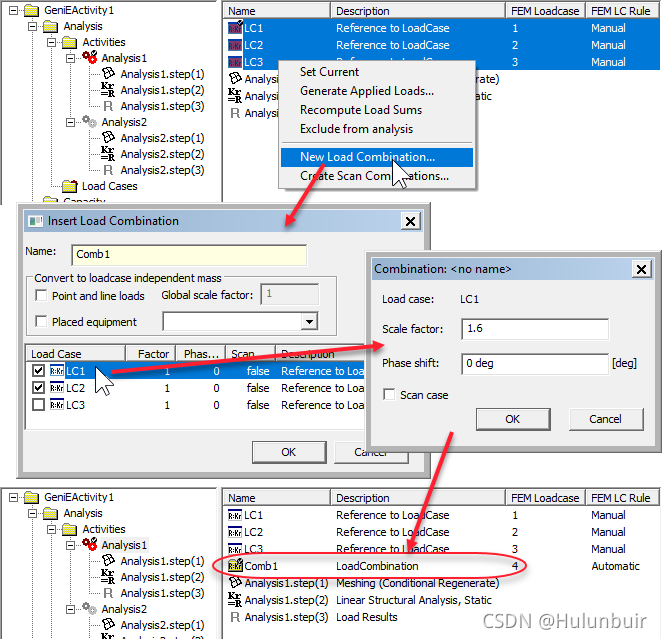Click Cancel in Combination dialog
The height and width of the screenshot is (639, 662).
(606, 419)
